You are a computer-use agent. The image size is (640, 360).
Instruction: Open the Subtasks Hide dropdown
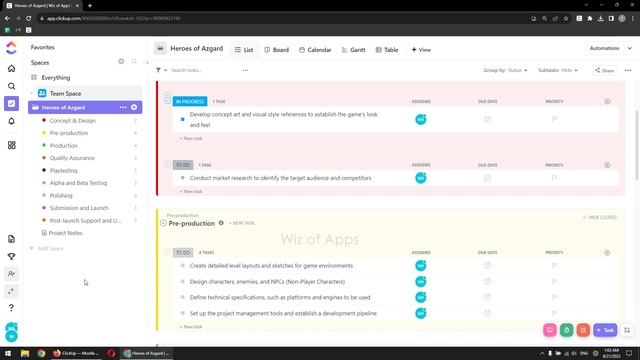point(558,70)
